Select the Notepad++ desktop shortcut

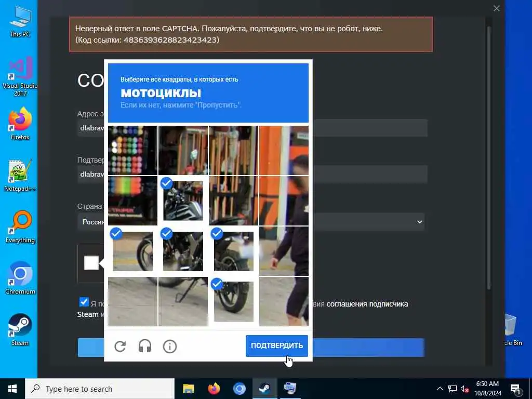[x=20, y=175]
